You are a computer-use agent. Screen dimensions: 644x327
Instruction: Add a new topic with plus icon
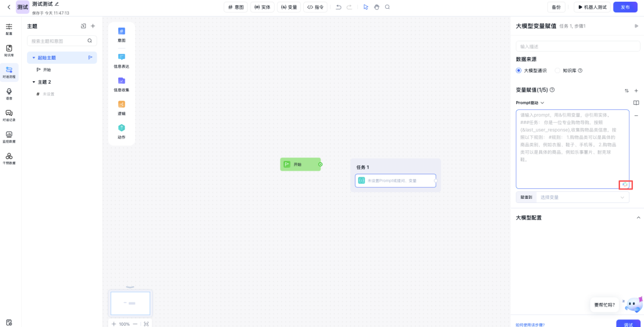[93, 26]
